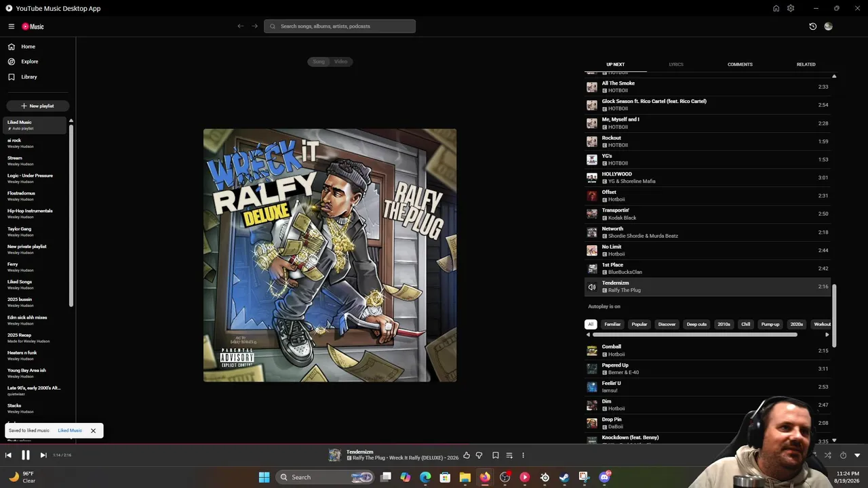Dislike the song with thumbs down

(479, 455)
